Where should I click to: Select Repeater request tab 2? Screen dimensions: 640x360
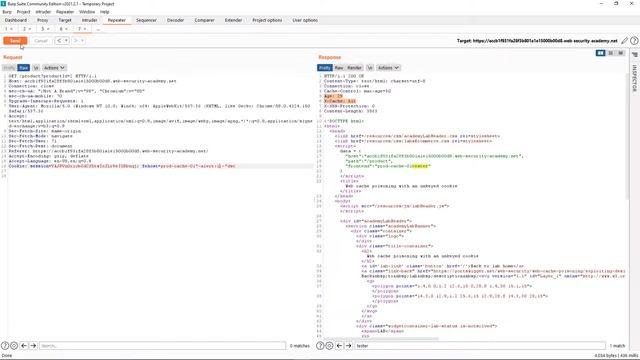click(x=27, y=29)
